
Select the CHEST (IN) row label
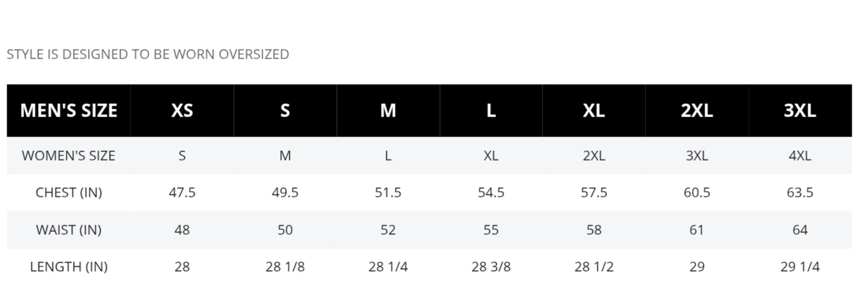coord(69,193)
